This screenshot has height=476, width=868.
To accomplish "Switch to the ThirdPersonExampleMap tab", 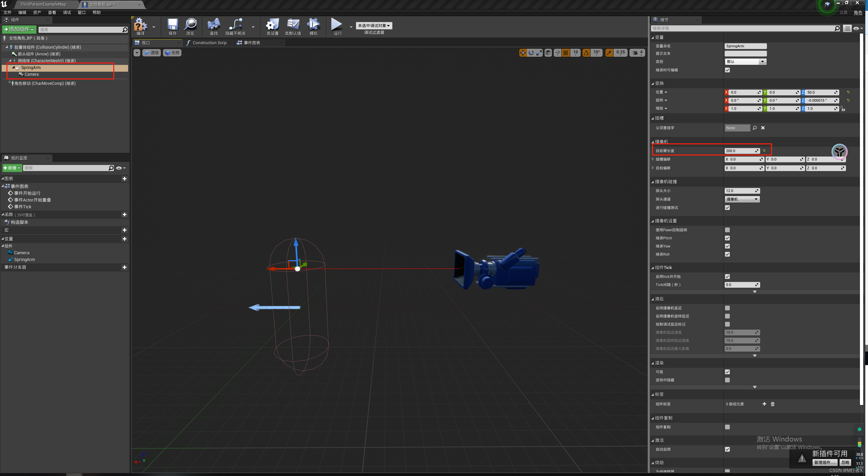I will pyautogui.click(x=43, y=4).
